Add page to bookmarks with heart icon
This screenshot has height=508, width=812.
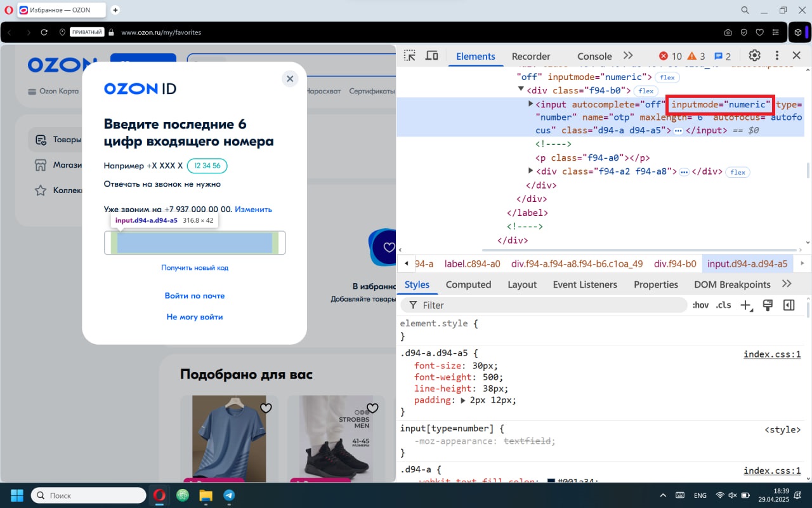[759, 32]
